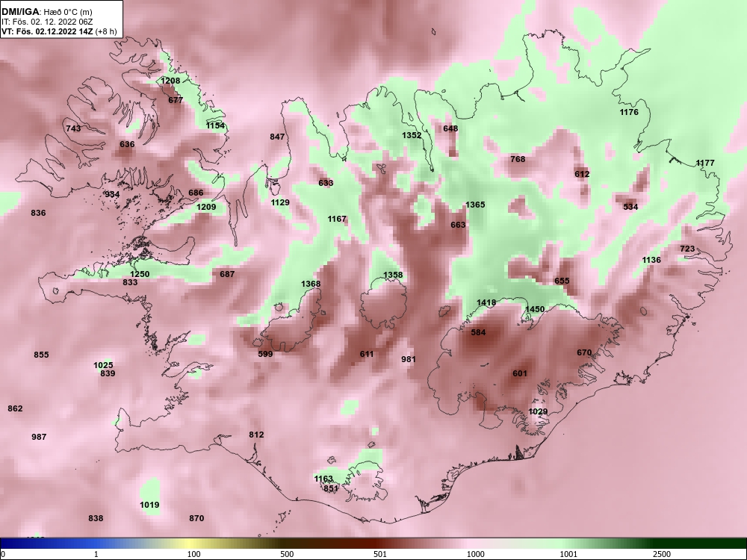Select the 500 tick on the color scale

tap(288, 554)
